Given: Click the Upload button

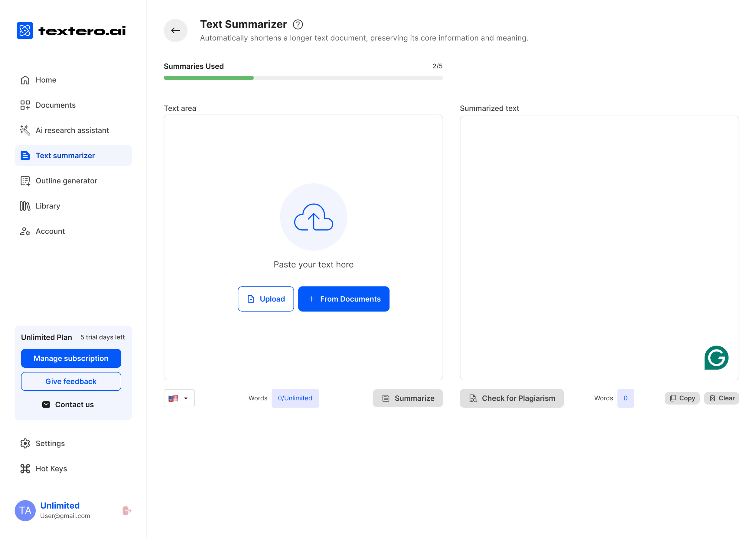Looking at the screenshot, I should click(266, 299).
